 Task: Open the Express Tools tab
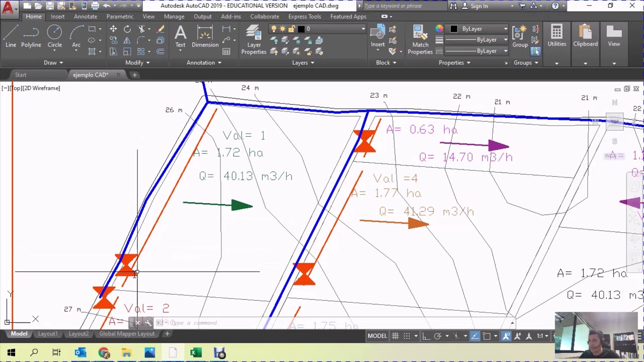(304, 17)
